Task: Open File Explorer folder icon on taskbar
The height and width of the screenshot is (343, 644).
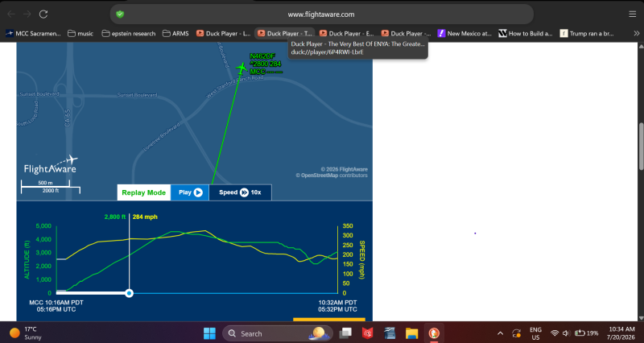Action: 411,333
